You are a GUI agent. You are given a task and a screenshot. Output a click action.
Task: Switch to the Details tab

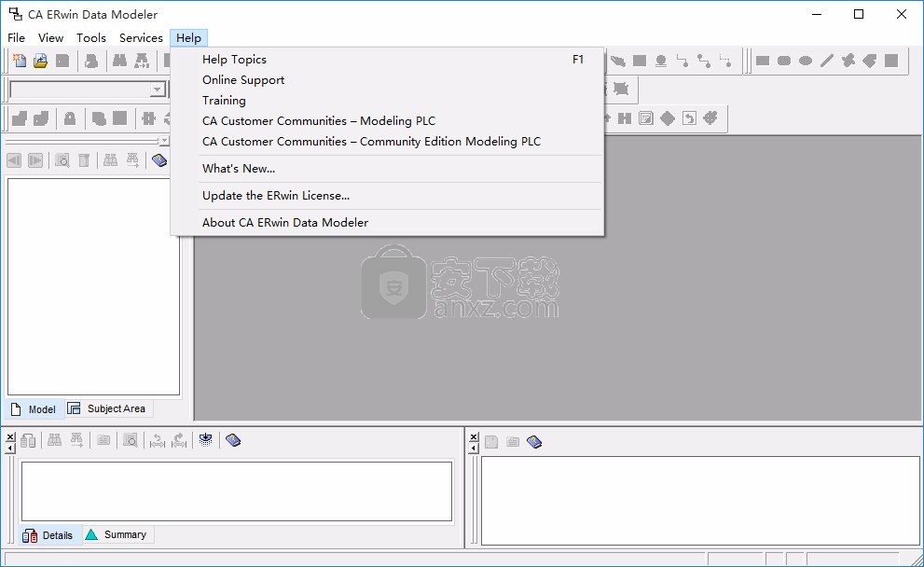pos(48,535)
